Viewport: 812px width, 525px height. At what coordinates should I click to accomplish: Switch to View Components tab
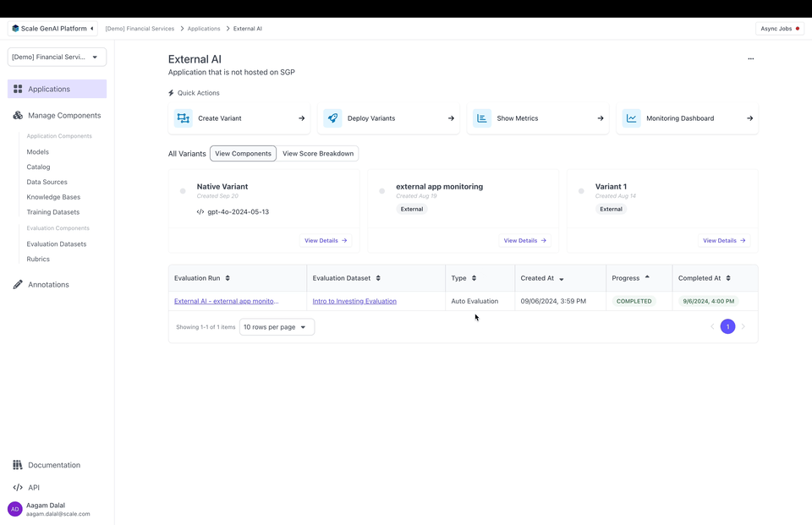243,153
